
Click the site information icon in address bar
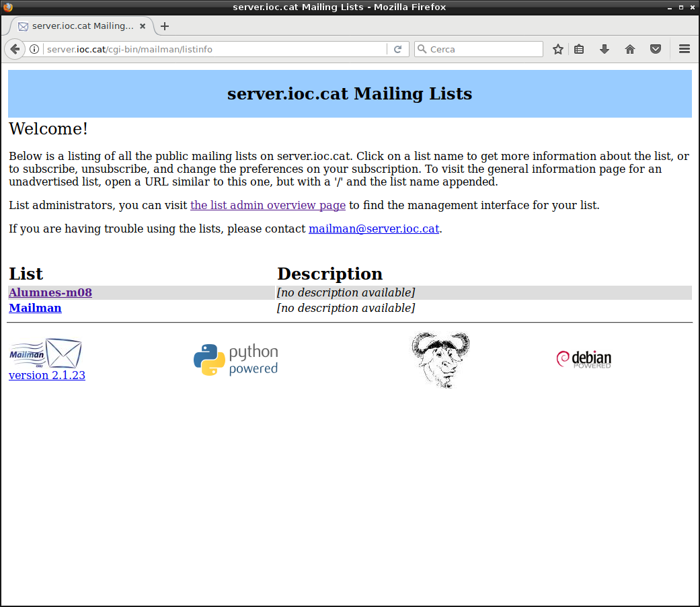[x=34, y=49]
